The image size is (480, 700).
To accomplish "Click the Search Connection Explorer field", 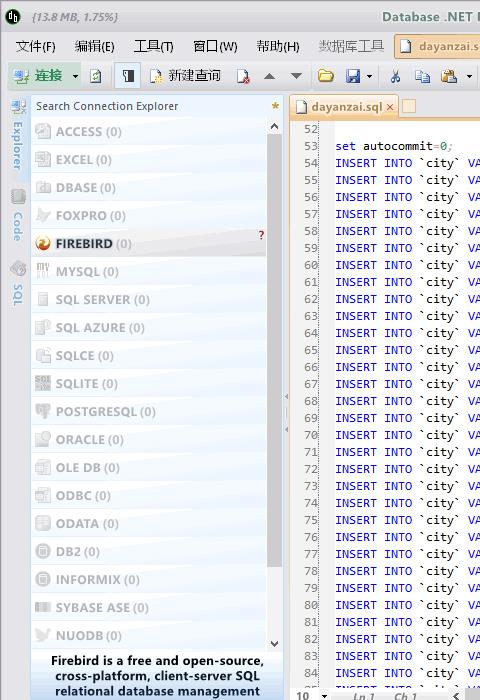I will [151, 106].
